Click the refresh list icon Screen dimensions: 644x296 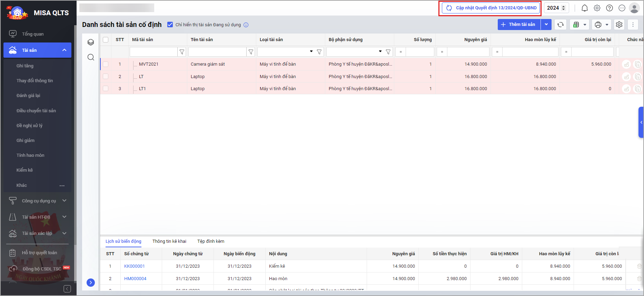click(x=561, y=25)
